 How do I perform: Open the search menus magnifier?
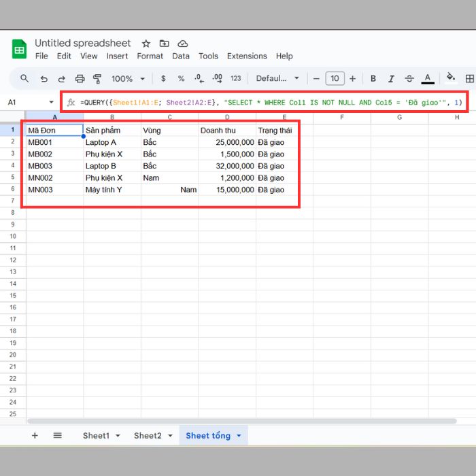tap(24, 79)
